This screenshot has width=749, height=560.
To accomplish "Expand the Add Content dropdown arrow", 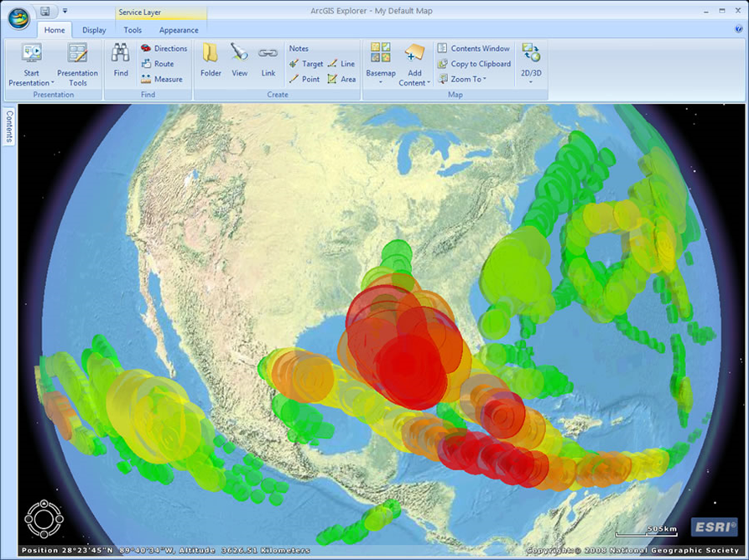I will (429, 83).
